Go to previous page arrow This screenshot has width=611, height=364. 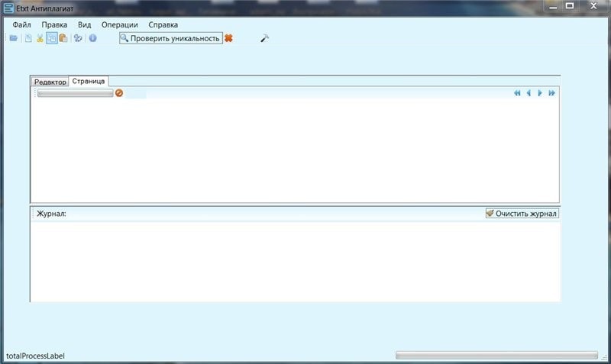tap(529, 93)
